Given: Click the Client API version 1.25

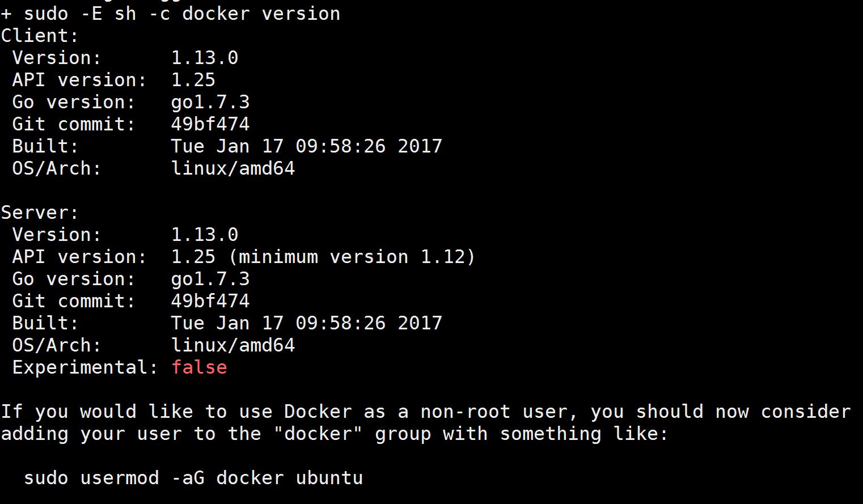Looking at the screenshot, I should [x=193, y=80].
